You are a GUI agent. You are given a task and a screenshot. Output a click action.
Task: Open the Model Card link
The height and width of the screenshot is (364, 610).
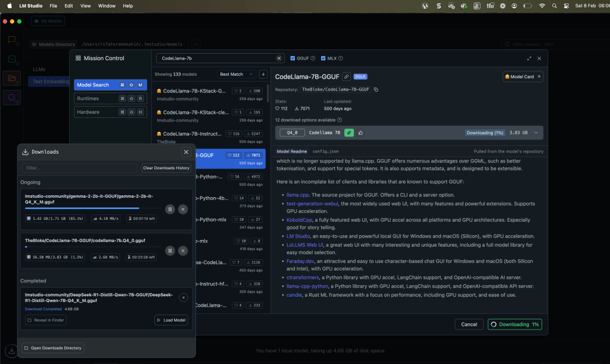[x=522, y=77]
